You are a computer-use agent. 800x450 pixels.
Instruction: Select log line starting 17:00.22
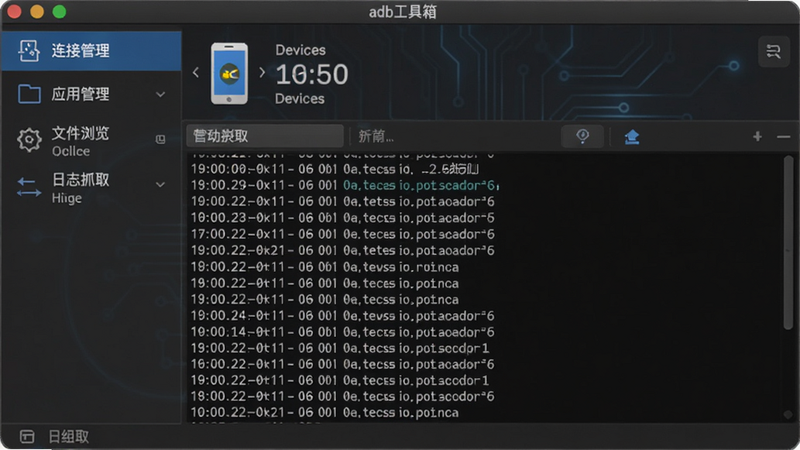(342, 234)
